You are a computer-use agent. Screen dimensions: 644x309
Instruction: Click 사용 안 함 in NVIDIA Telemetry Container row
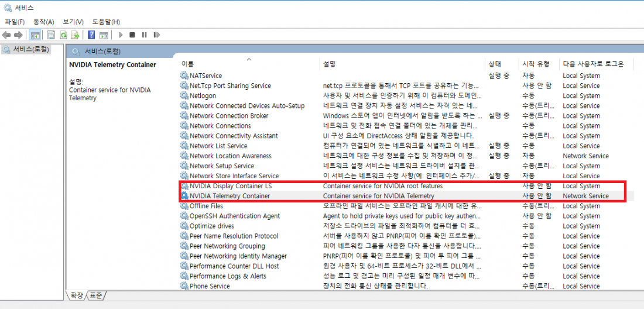tap(537, 196)
